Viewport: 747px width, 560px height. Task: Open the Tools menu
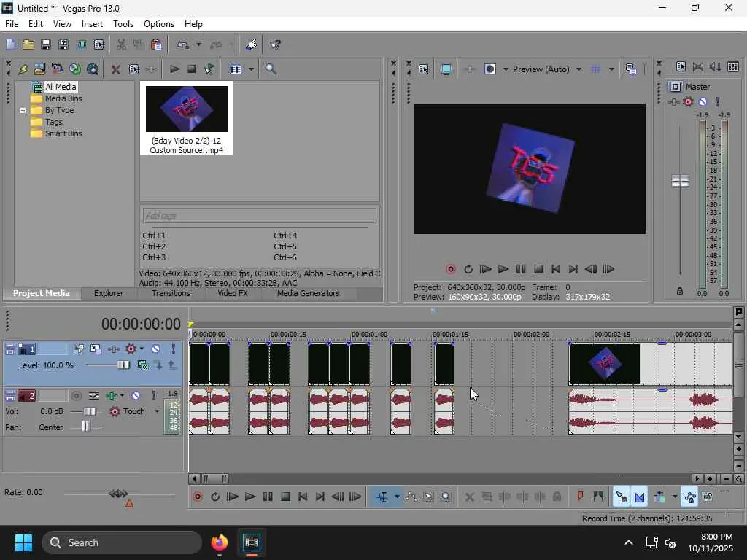point(123,24)
